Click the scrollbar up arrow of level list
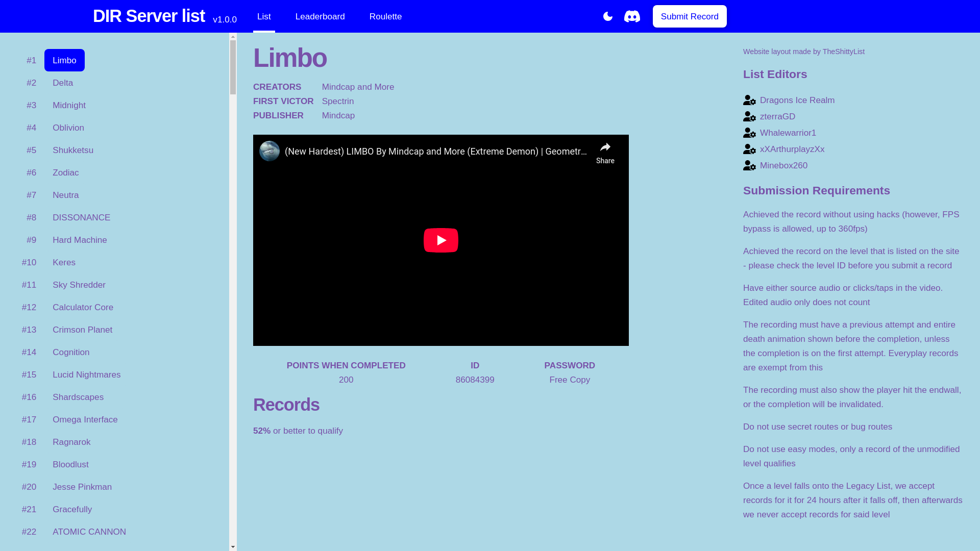This screenshot has height=551, width=980. click(x=233, y=37)
